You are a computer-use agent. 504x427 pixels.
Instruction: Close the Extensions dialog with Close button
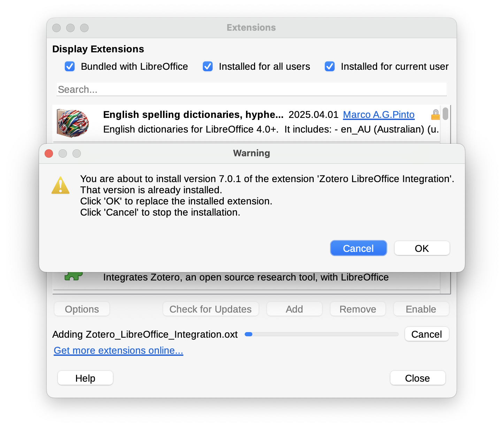tap(418, 378)
